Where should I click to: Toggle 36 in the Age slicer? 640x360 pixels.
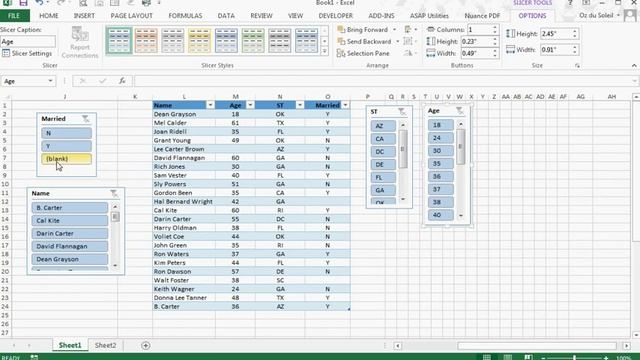(440, 176)
